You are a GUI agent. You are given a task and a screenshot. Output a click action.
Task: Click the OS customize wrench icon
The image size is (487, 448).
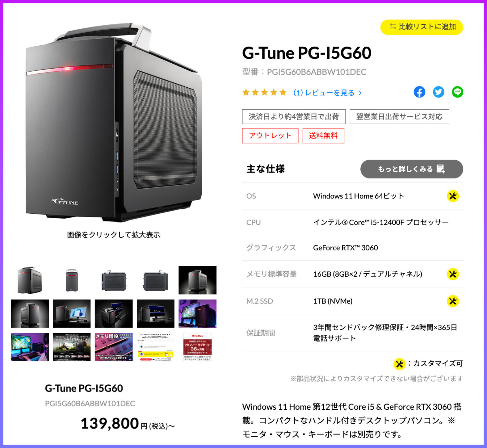click(453, 196)
